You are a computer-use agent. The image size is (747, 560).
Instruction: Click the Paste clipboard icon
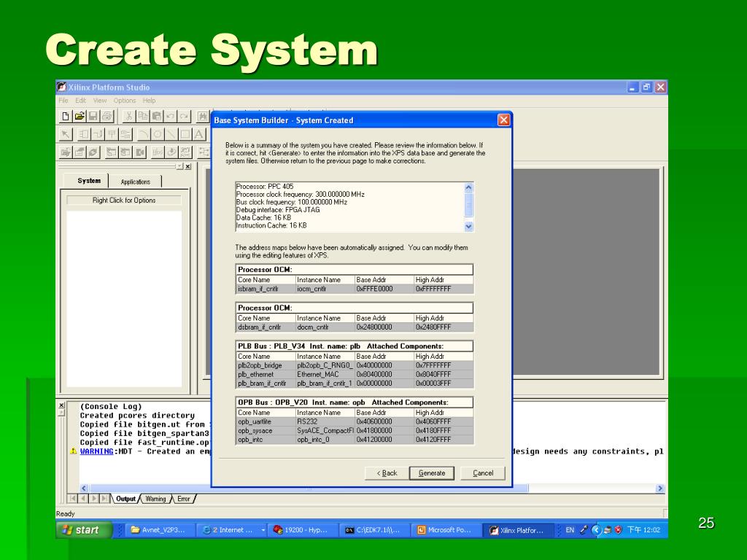156,116
